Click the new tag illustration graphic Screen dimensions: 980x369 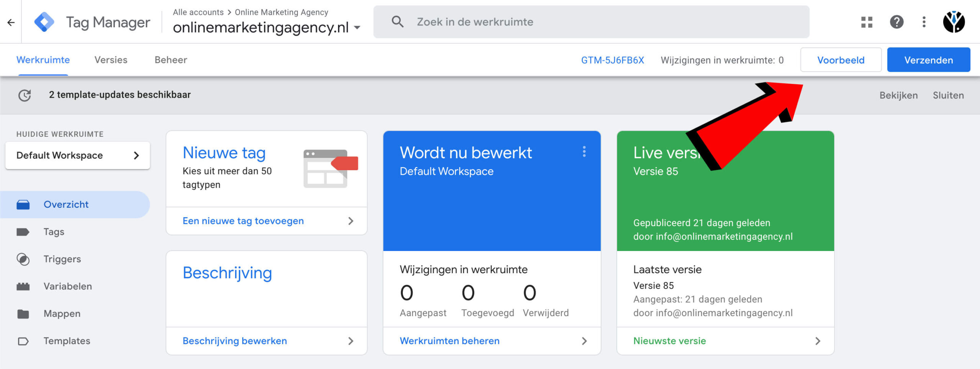(331, 169)
